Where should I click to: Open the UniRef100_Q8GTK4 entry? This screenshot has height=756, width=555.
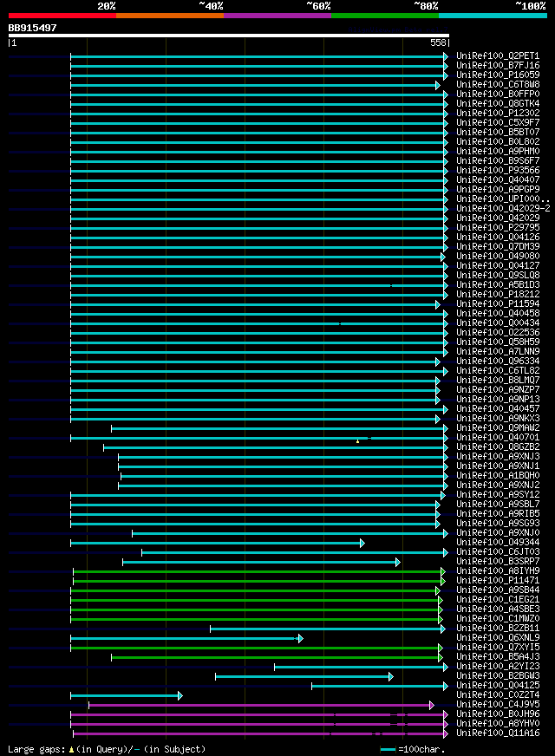click(x=498, y=104)
